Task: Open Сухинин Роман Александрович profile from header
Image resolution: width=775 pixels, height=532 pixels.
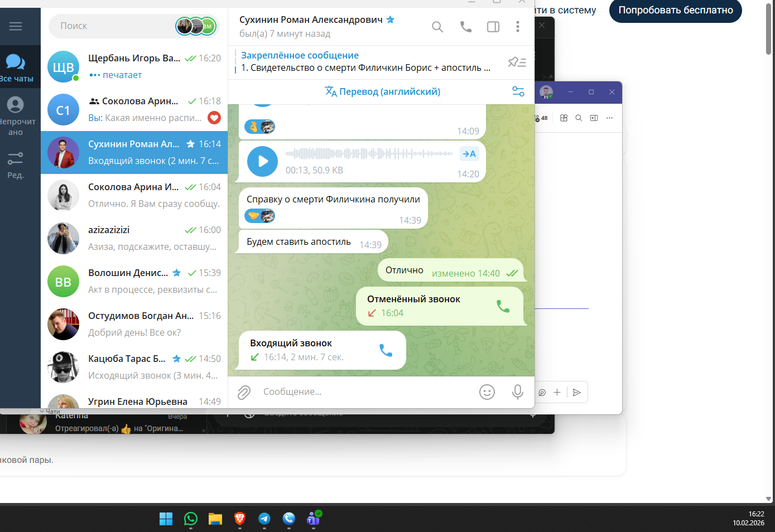Action: tap(311, 20)
